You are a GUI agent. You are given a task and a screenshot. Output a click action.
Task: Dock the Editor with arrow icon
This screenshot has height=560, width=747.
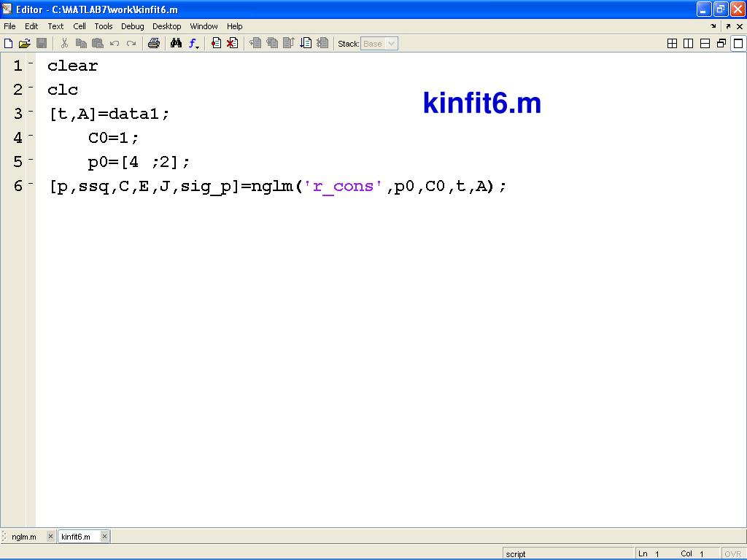[x=713, y=27]
